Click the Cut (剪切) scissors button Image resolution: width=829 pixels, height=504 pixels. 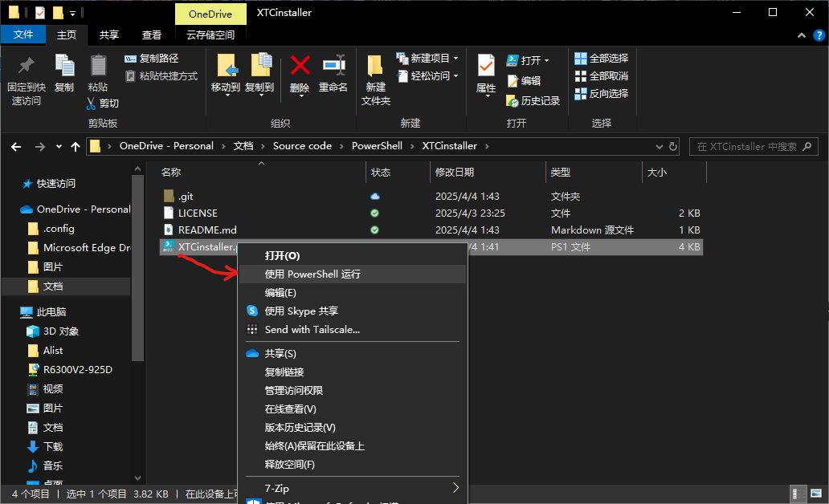click(103, 103)
